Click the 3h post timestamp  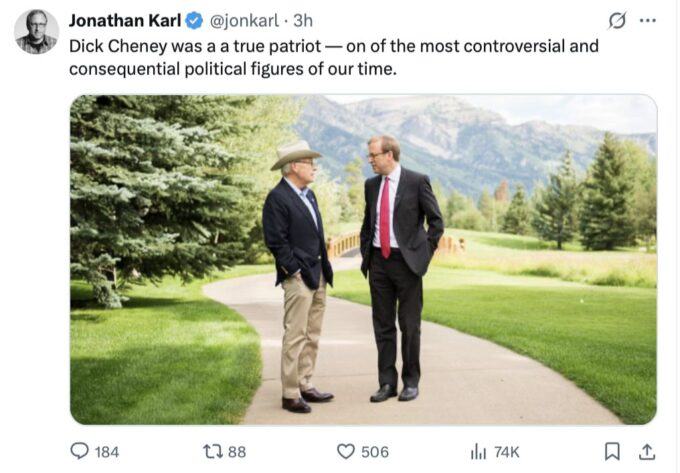[x=303, y=21]
